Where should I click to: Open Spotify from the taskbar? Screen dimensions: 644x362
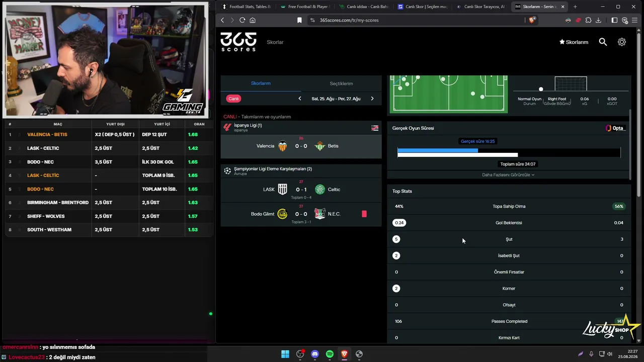coord(330,354)
